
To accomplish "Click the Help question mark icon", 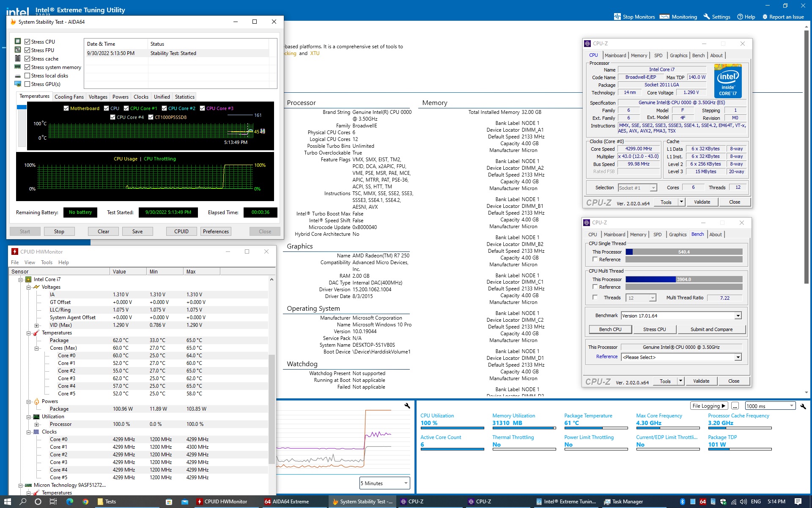I will (x=740, y=17).
